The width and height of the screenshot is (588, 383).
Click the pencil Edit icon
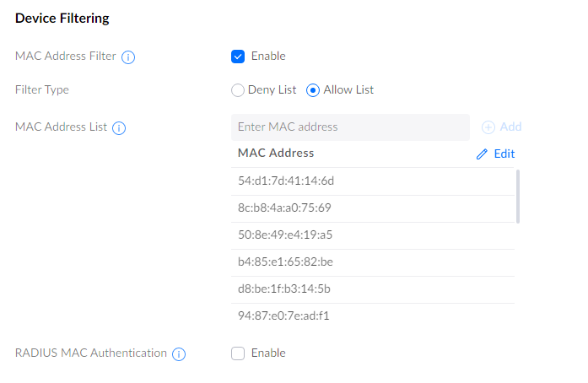click(x=483, y=154)
